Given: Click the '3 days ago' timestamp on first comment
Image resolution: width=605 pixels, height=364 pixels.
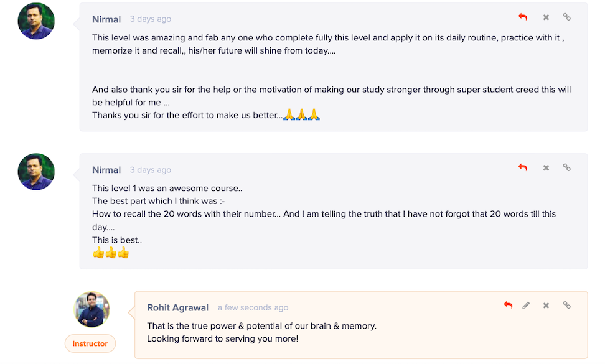Looking at the screenshot, I should point(151,19).
